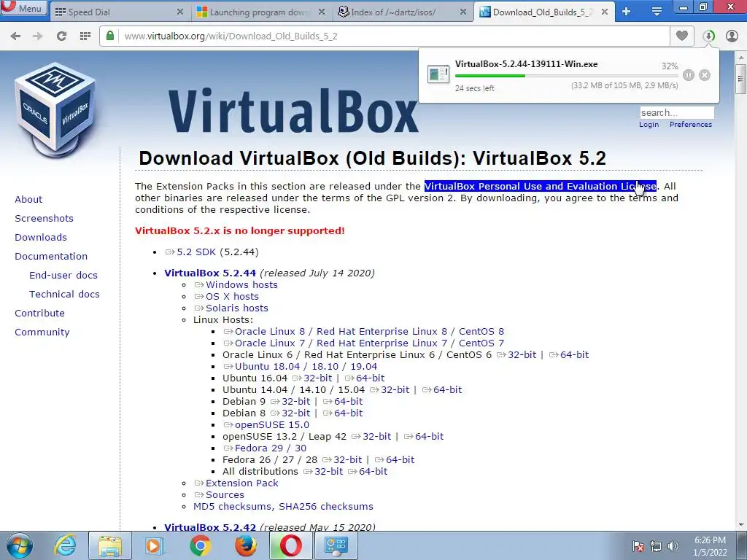Cancel the VirtualBox-5.2.44 download

click(705, 75)
